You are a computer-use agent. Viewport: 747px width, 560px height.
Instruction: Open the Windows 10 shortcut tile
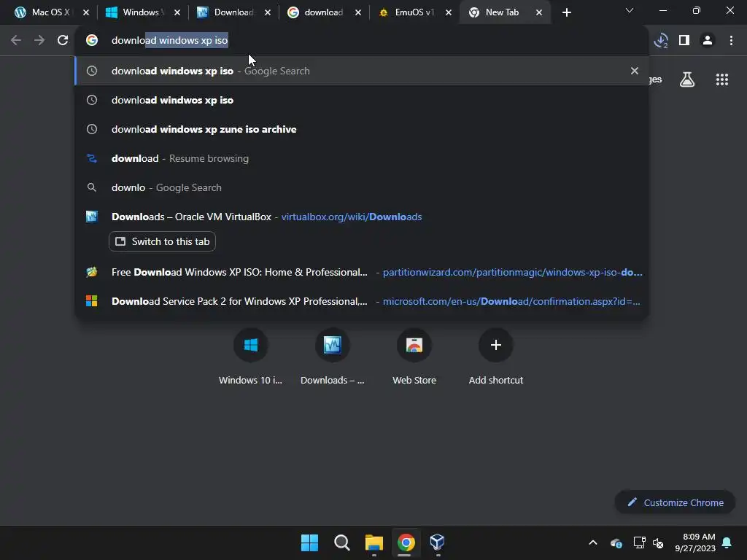[251, 357]
